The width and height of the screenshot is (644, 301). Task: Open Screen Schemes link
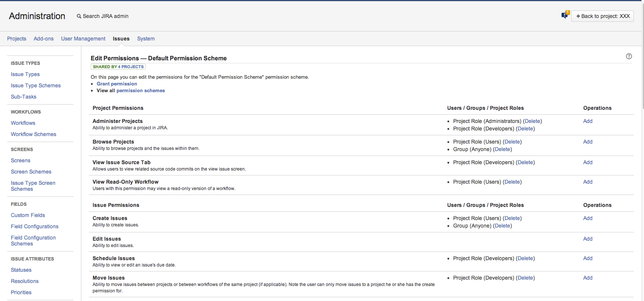click(31, 172)
